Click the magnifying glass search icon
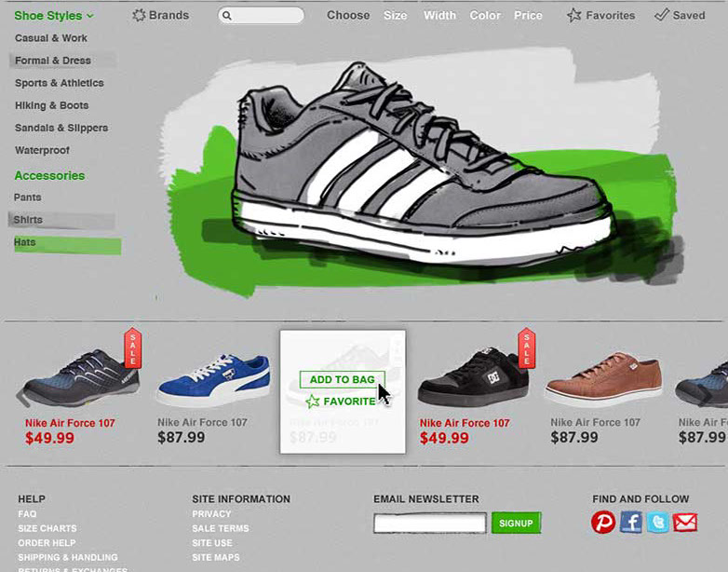Image resolution: width=728 pixels, height=572 pixels. 226,16
